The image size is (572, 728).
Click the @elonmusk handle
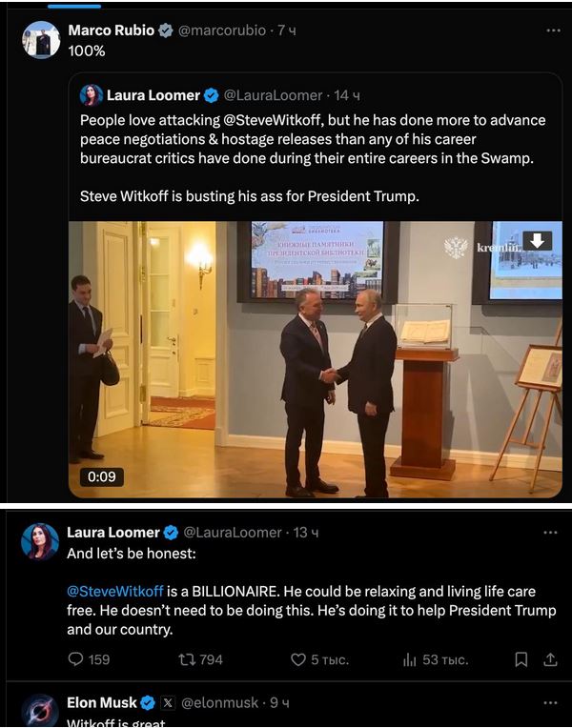(x=221, y=703)
